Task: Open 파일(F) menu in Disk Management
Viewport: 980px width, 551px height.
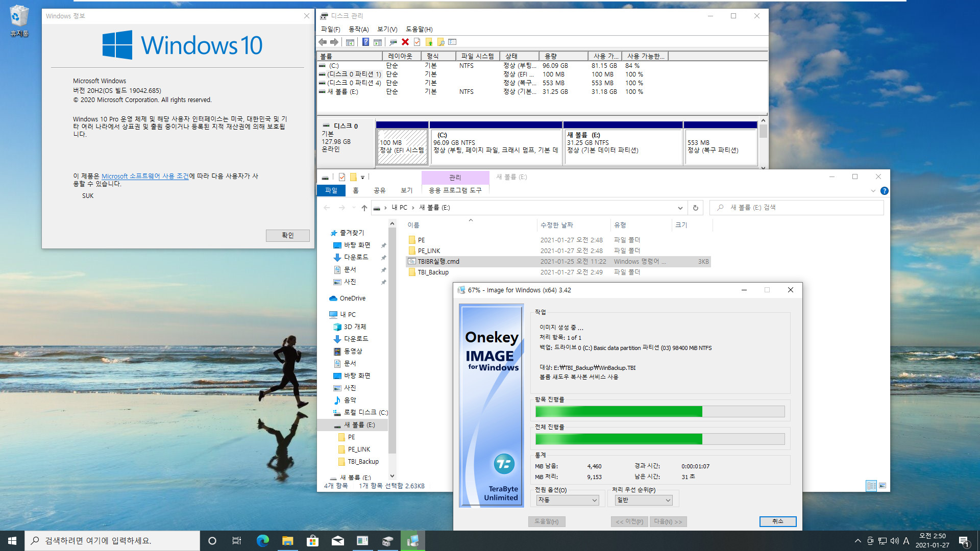Action: 330,29
